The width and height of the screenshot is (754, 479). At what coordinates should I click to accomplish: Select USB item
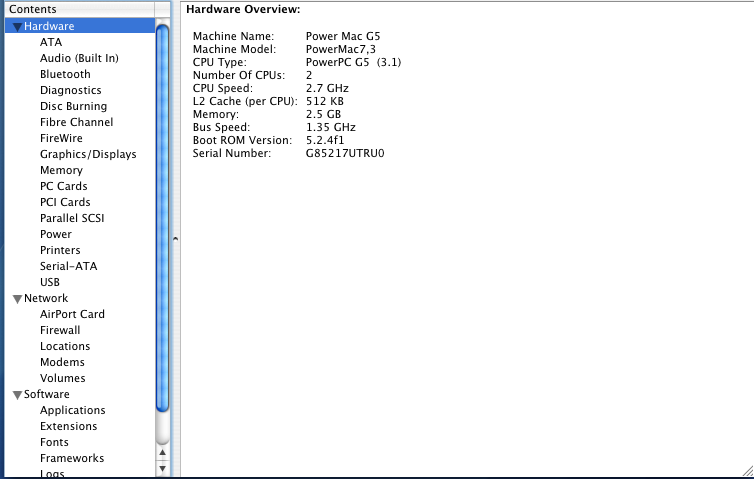pyautogui.click(x=50, y=282)
